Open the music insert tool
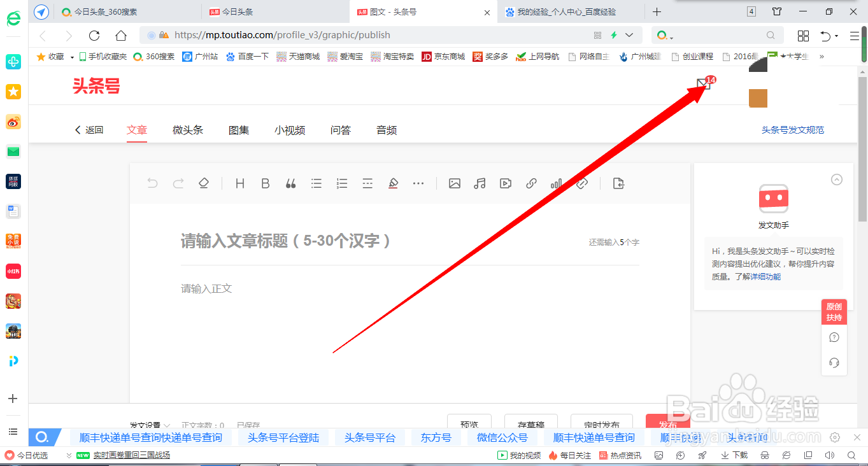868x466 pixels. point(480,183)
